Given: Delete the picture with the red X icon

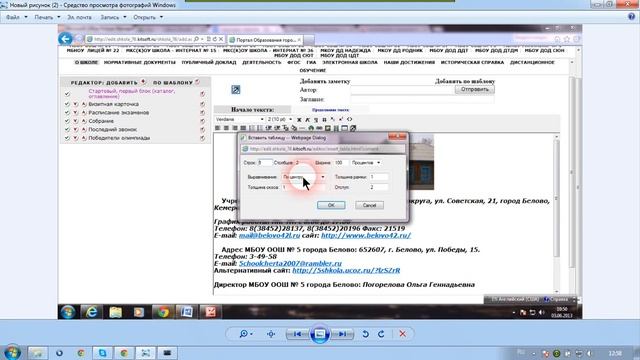Looking at the screenshot, I should pyautogui.click(x=402, y=334).
